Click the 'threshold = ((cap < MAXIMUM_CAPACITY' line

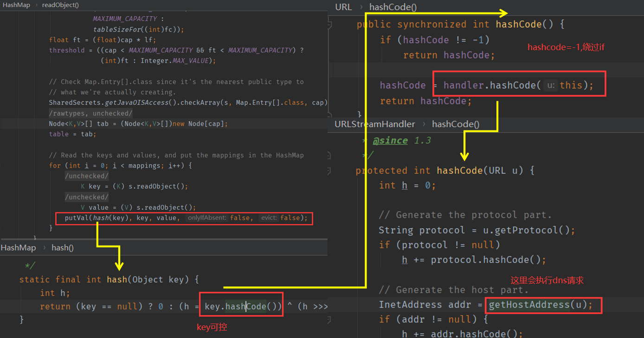pyautogui.click(x=176, y=50)
